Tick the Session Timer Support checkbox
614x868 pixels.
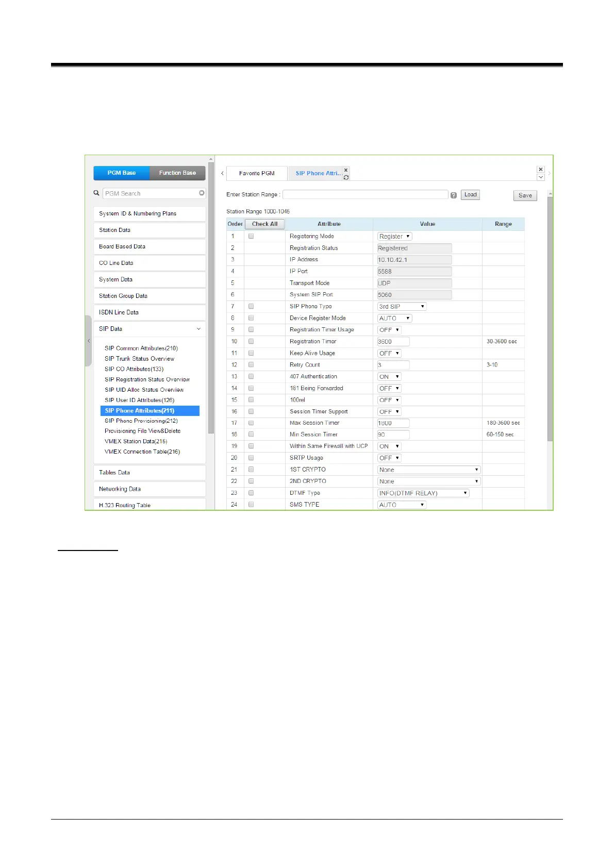251,411
